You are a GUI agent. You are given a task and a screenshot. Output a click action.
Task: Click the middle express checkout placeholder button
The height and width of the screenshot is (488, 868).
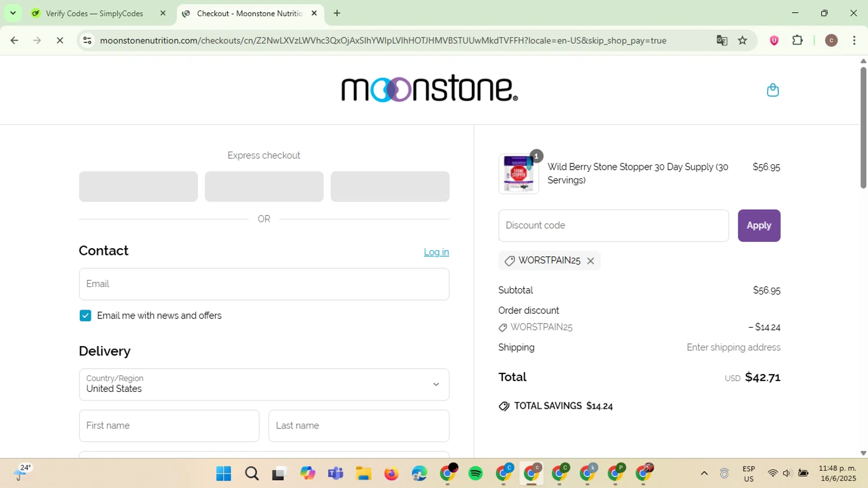click(264, 186)
